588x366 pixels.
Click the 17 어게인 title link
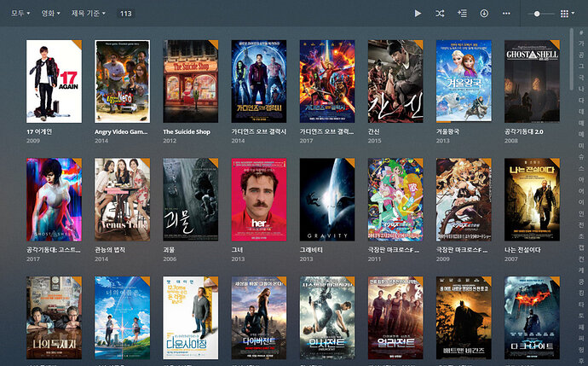[x=39, y=131]
